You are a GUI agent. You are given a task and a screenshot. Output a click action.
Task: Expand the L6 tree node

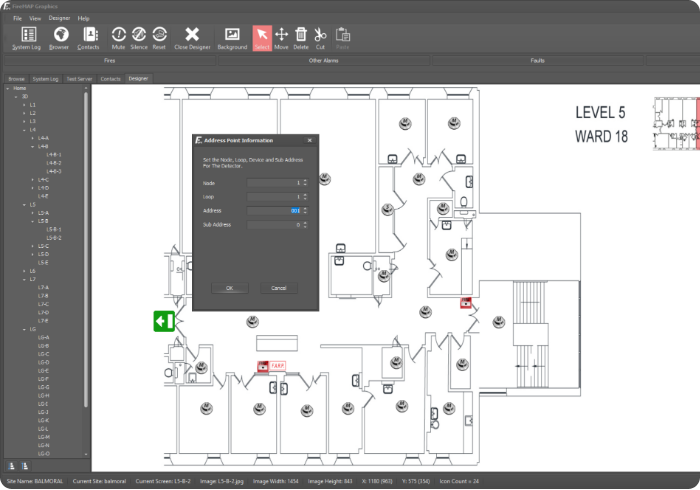[x=24, y=271]
